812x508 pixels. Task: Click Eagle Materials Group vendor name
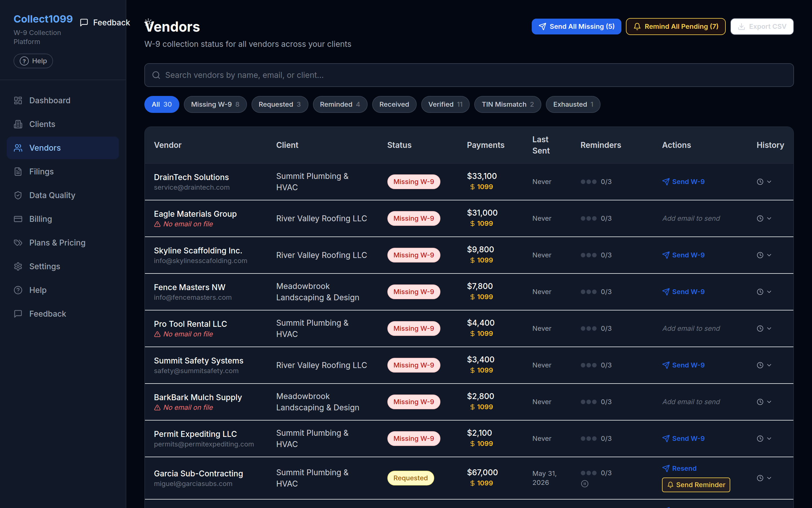[195, 214]
